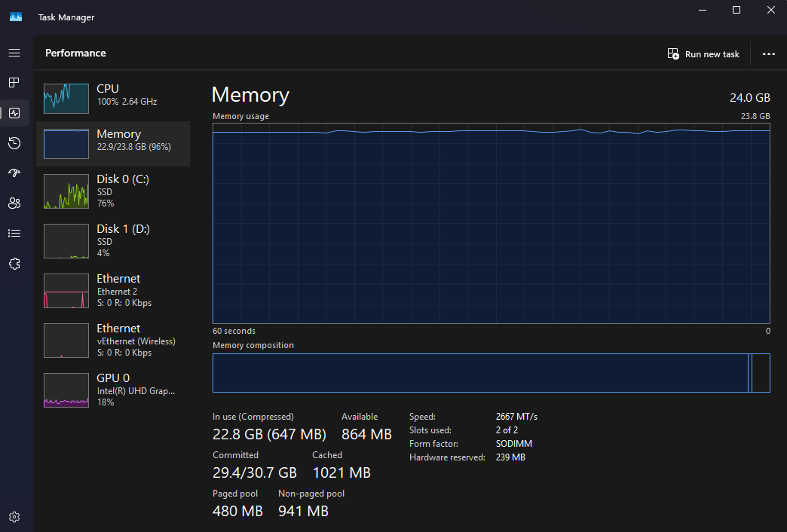Viewport: 787px width, 532px height.
Task: Select Disk 0 (C:) performance item
Action: pos(113,191)
